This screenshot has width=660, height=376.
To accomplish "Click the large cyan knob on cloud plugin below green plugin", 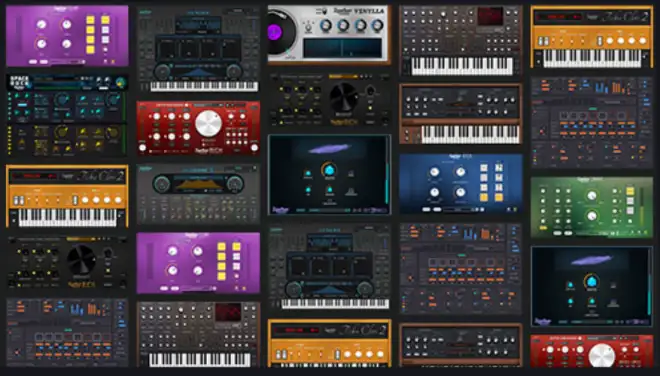I will click(x=591, y=281).
